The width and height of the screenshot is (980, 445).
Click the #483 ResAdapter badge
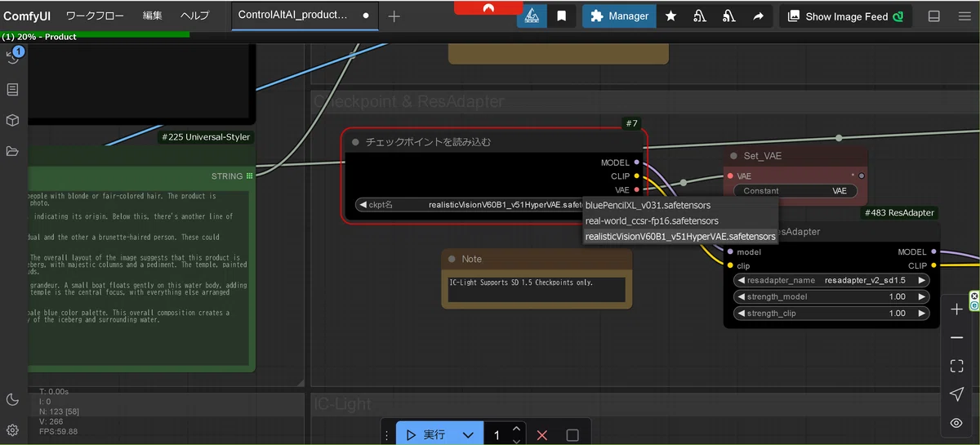click(x=899, y=212)
